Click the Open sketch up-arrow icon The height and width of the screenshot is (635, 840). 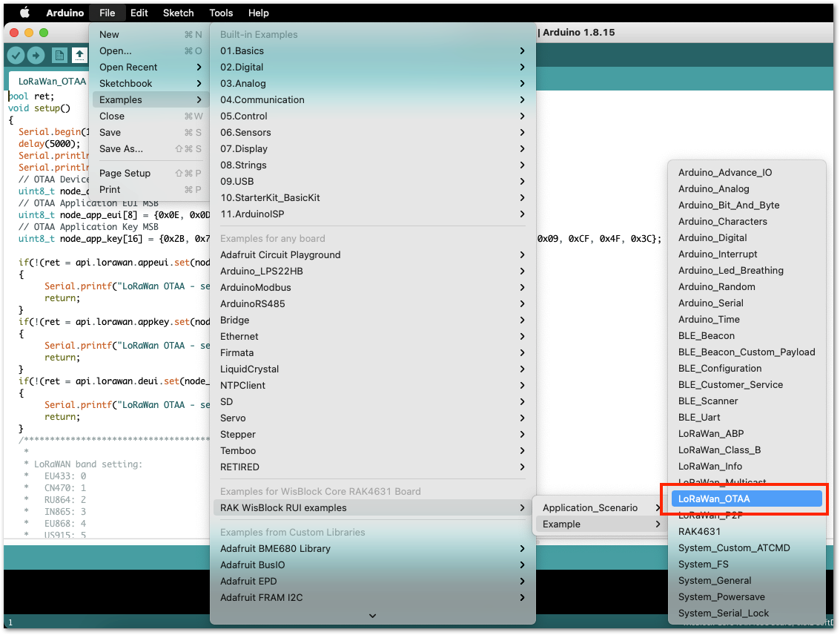pyautogui.click(x=80, y=55)
